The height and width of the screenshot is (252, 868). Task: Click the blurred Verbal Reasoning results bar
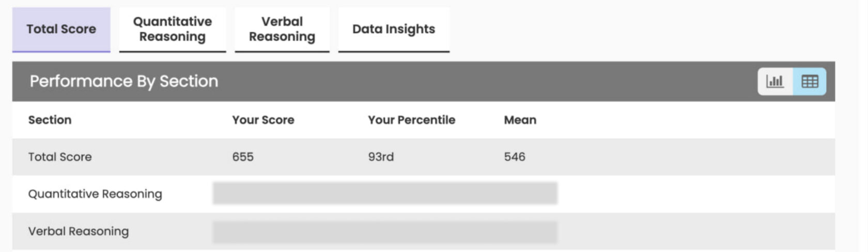385,232
